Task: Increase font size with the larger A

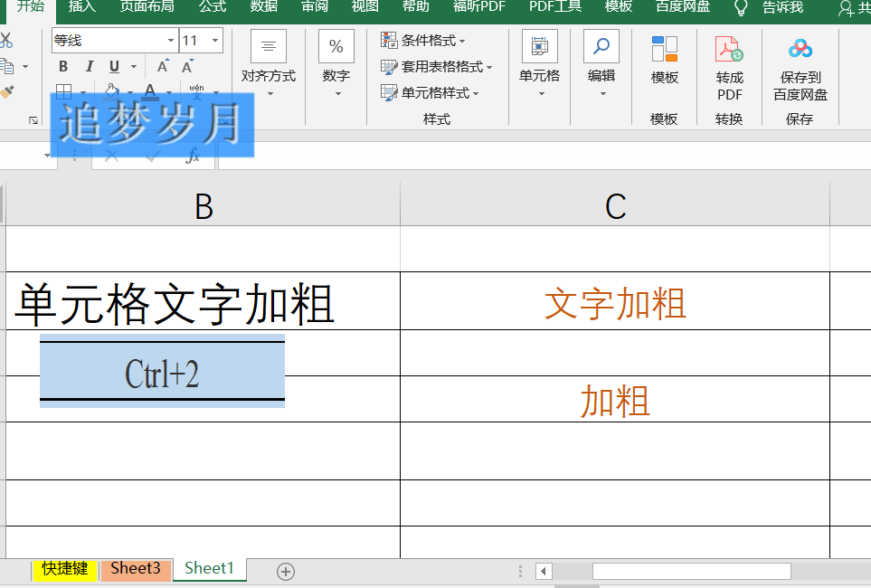Action: click(163, 66)
